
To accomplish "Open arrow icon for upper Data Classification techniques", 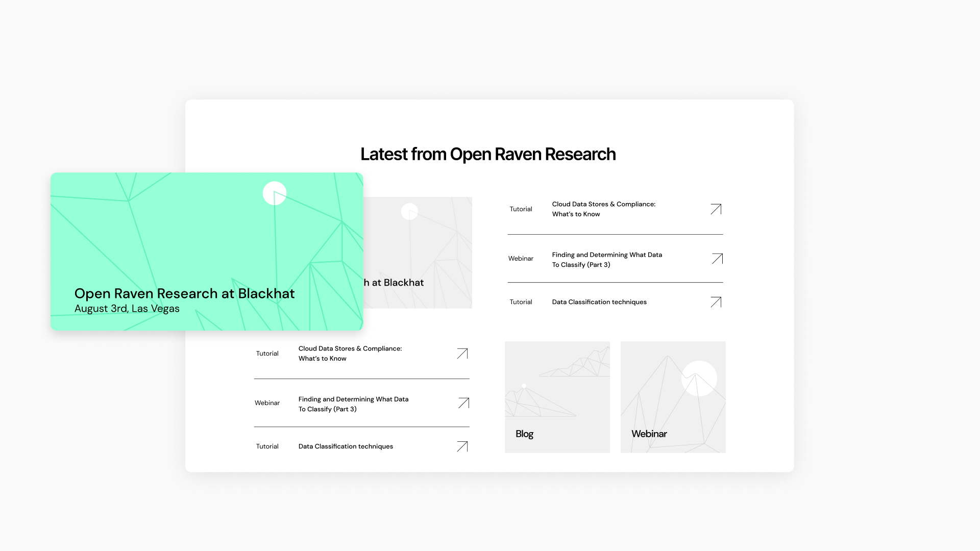I will click(716, 302).
